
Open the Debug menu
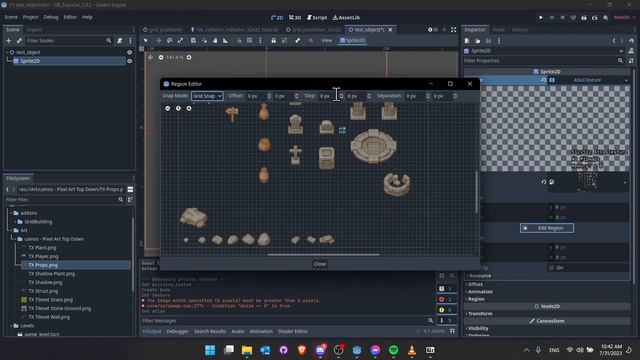point(51,17)
